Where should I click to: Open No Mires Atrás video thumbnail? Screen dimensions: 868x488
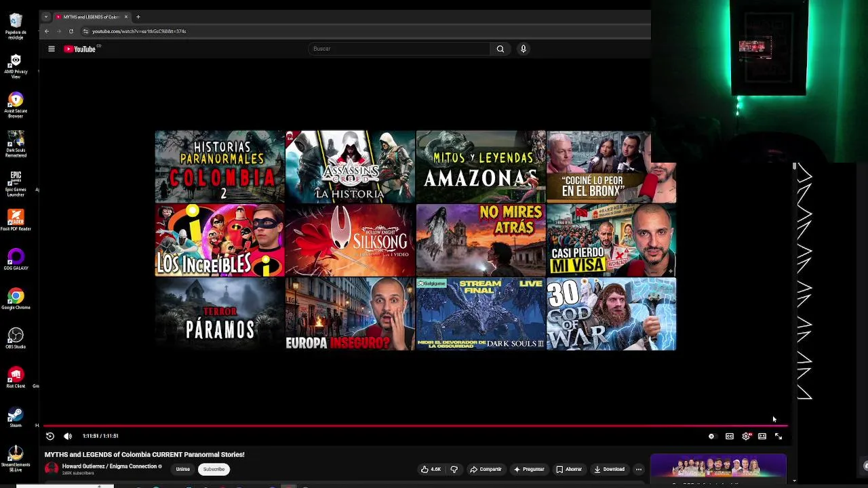point(481,240)
